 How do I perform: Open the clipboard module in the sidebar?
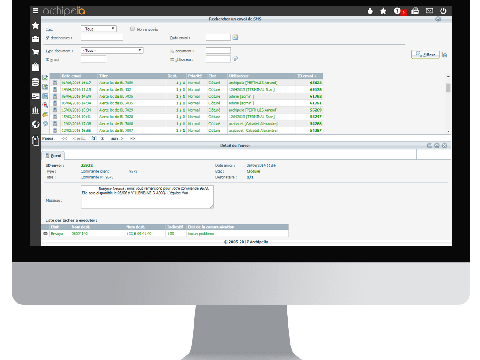[x=35, y=140]
